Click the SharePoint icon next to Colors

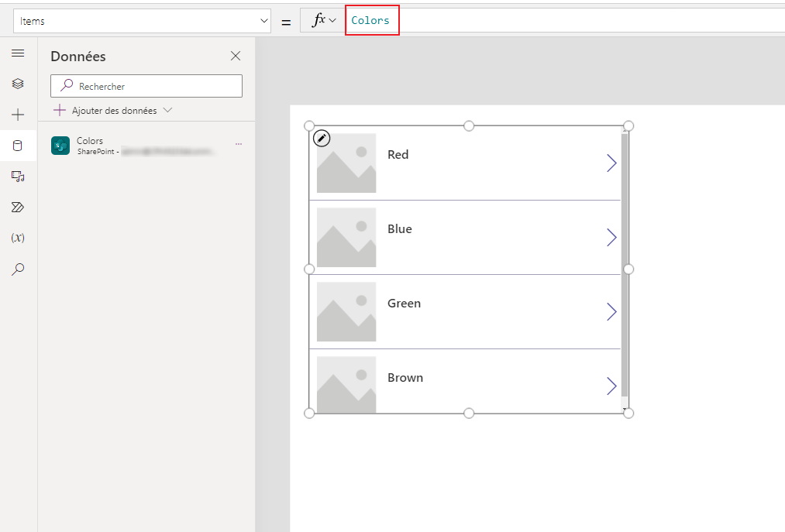60,146
